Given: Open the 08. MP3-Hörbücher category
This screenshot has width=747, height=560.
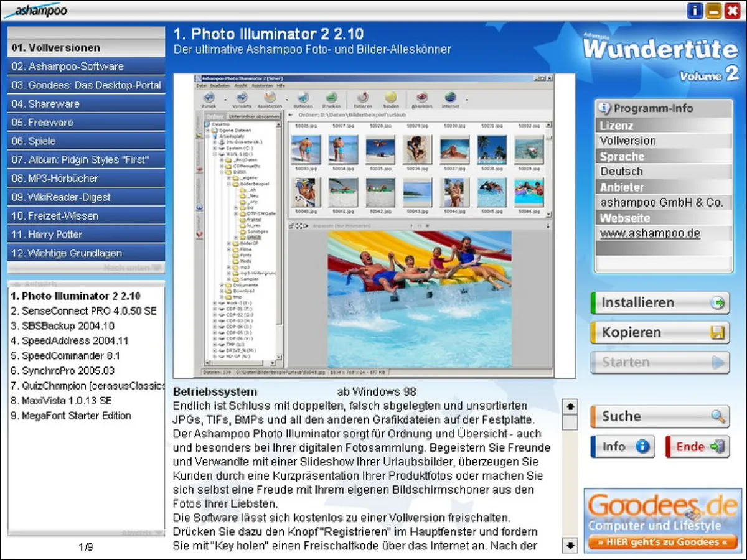Looking at the screenshot, I should tap(86, 179).
